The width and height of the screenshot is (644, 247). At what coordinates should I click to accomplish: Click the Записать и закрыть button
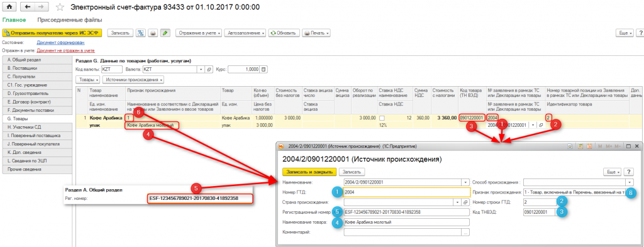pyautogui.click(x=310, y=172)
